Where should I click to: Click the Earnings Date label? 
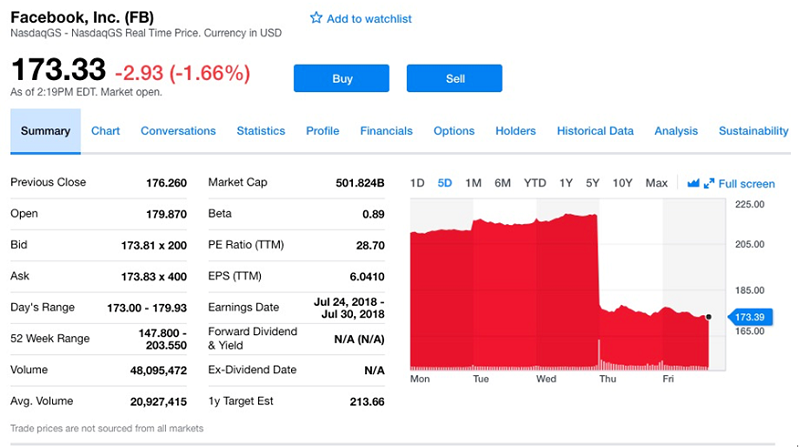243,308
